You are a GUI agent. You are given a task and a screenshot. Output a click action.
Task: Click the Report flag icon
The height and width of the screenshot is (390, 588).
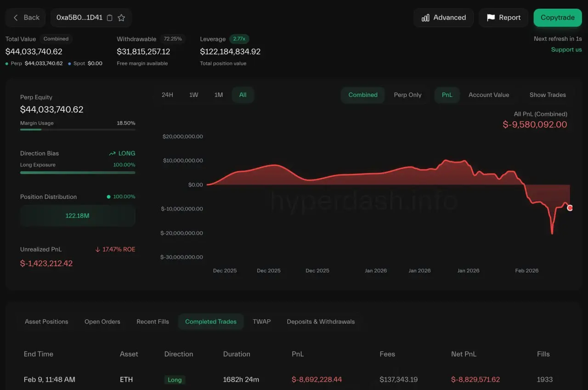[x=491, y=17]
